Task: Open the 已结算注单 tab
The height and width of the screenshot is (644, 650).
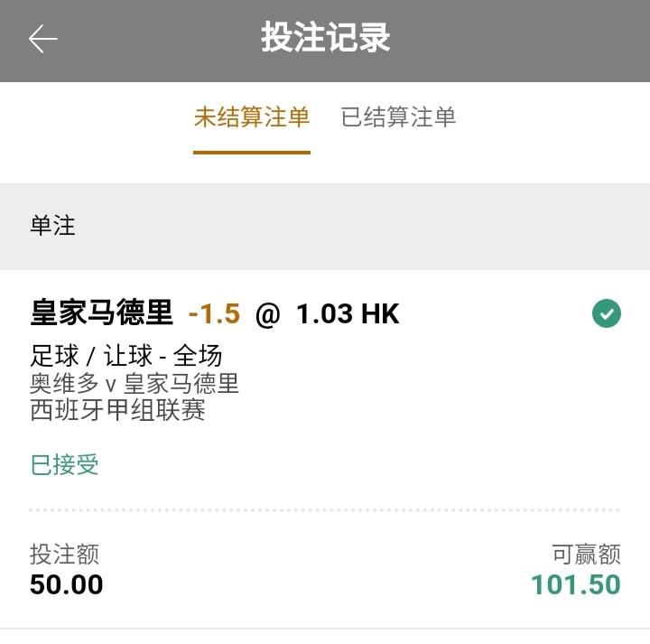Action: click(398, 117)
